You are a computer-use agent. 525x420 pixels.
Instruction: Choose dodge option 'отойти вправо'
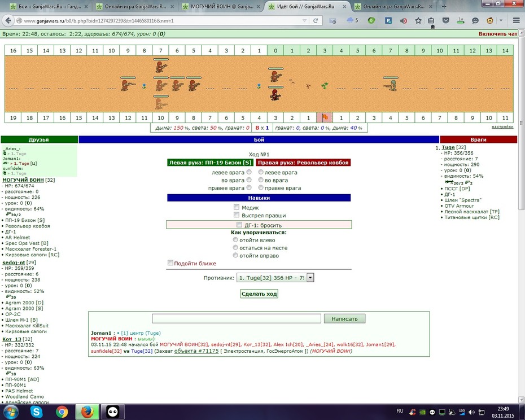tap(235, 255)
